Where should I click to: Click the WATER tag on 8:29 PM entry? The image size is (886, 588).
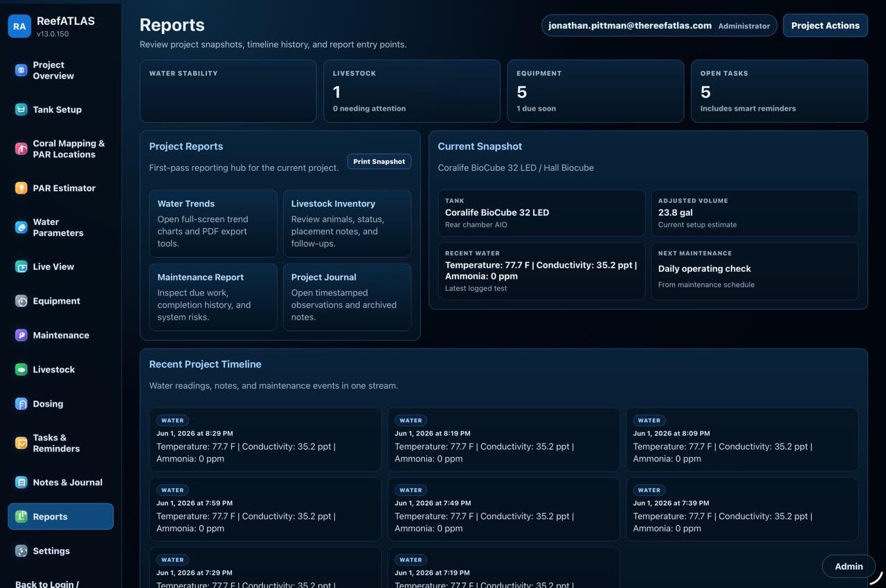tap(172, 420)
